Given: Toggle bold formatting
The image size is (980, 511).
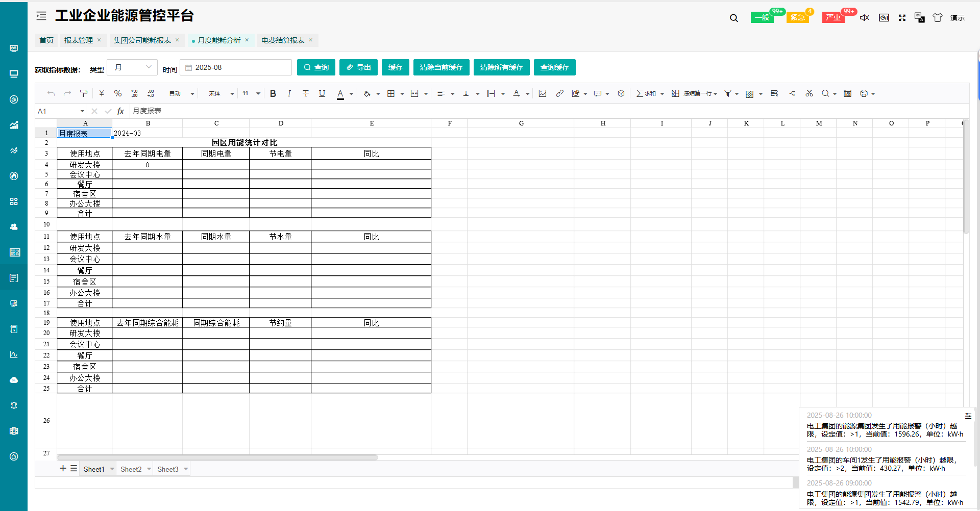Looking at the screenshot, I should tap(273, 93).
